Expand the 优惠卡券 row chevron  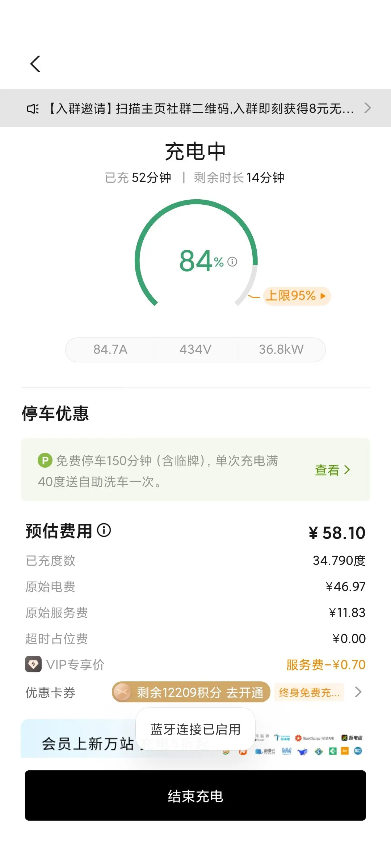point(358,692)
